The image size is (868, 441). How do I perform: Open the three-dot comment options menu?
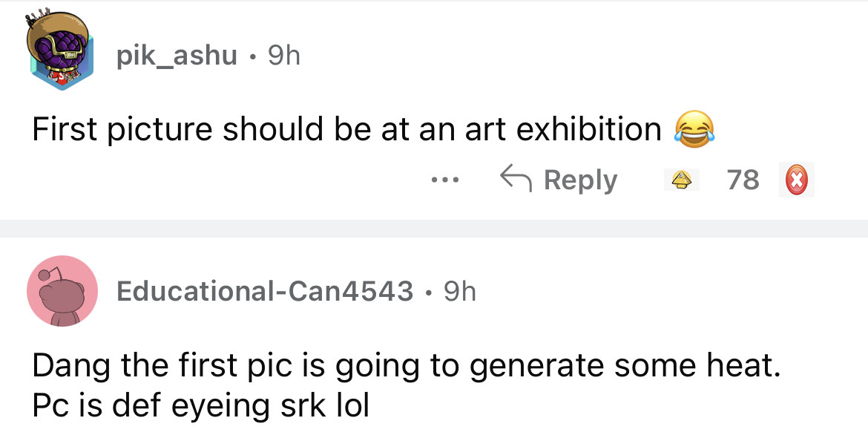click(447, 180)
